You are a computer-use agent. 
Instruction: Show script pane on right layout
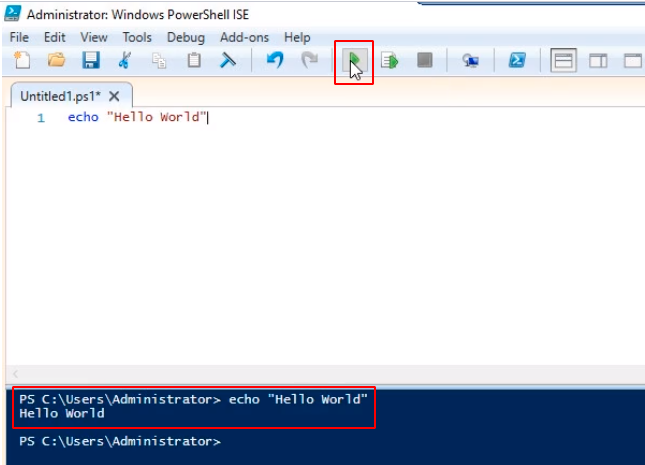point(598,61)
